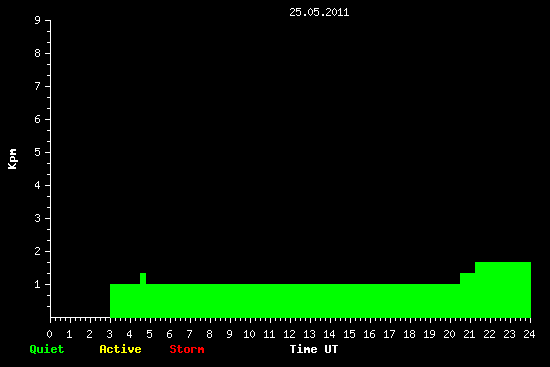This screenshot has height=367, width=550.
Task: Click the 25.05.2011 date title
Action: tap(319, 12)
